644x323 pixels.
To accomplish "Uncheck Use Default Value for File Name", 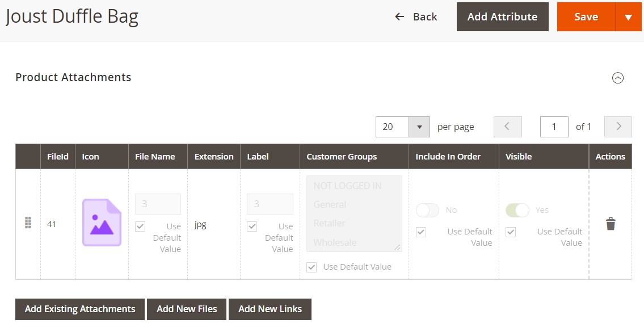I will (140, 226).
